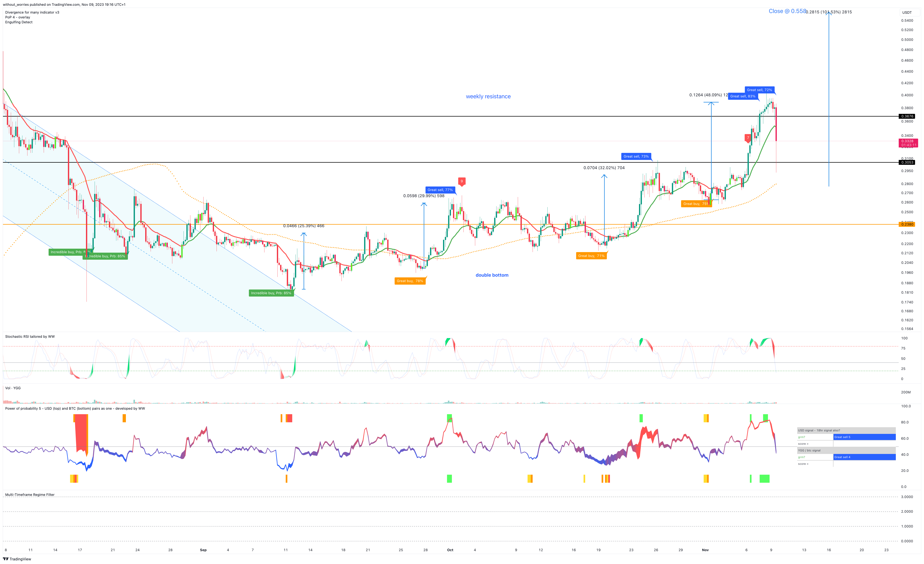Click the 'Power of probability 5' pane title
Image resolution: width=924 pixels, height=564 pixels.
point(75,409)
